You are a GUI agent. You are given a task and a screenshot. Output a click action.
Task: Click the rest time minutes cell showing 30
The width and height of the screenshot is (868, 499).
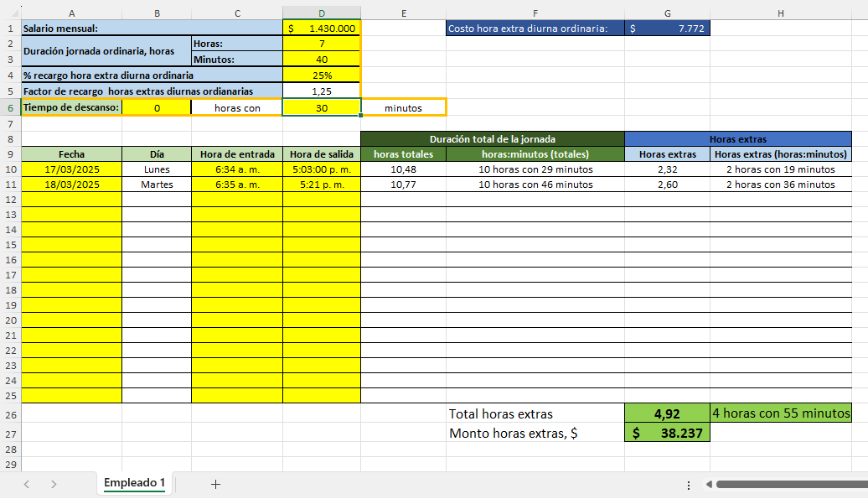point(322,107)
